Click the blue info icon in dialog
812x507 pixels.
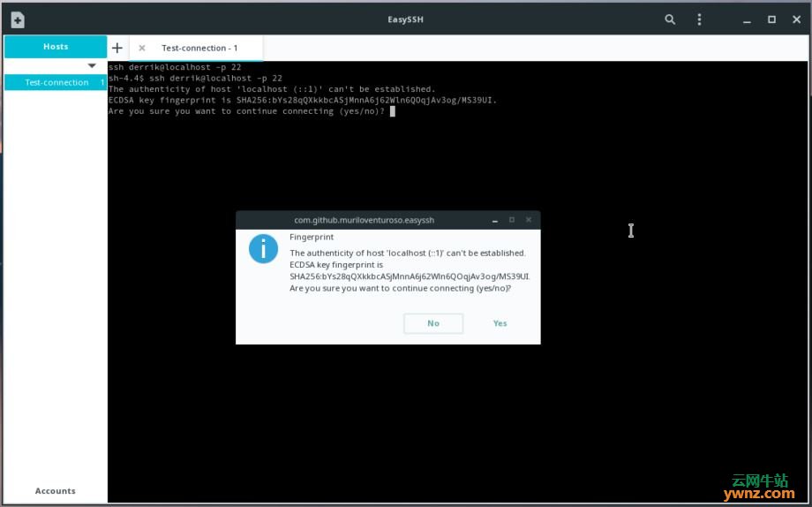(x=263, y=249)
